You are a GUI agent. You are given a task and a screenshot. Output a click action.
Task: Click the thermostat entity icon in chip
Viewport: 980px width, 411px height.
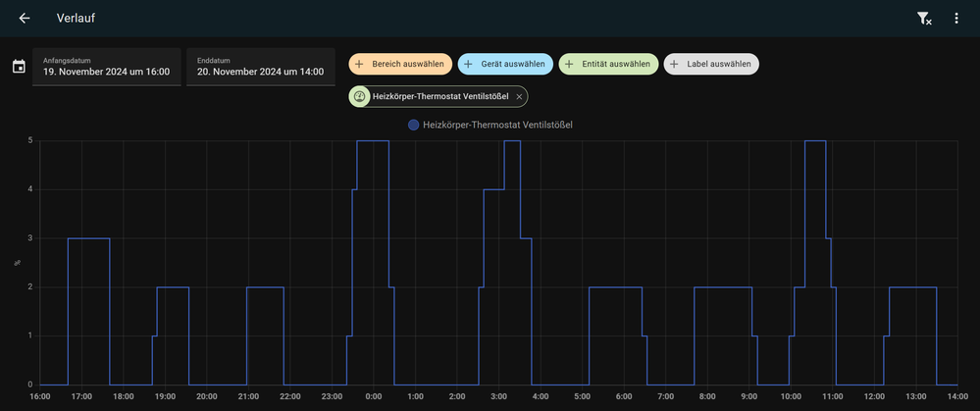point(360,96)
